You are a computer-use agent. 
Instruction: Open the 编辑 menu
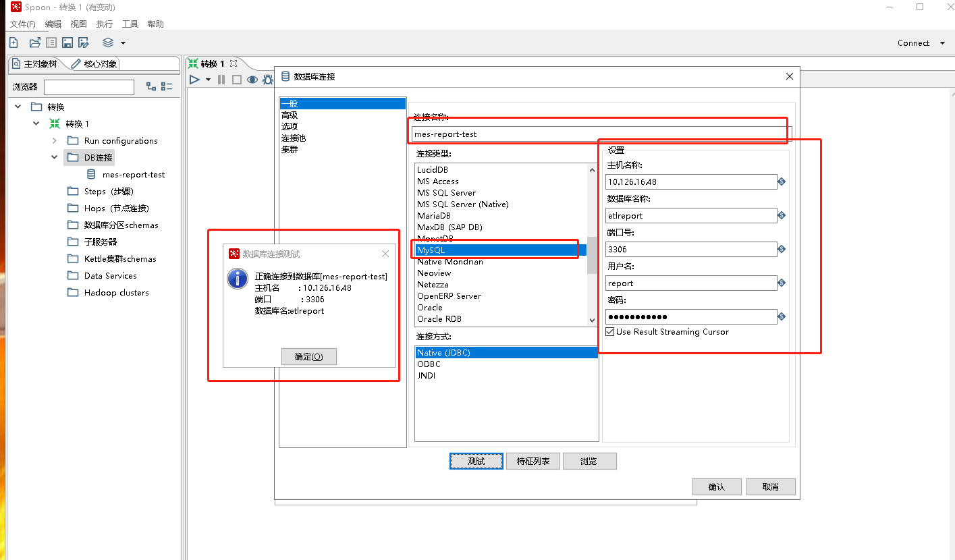53,24
